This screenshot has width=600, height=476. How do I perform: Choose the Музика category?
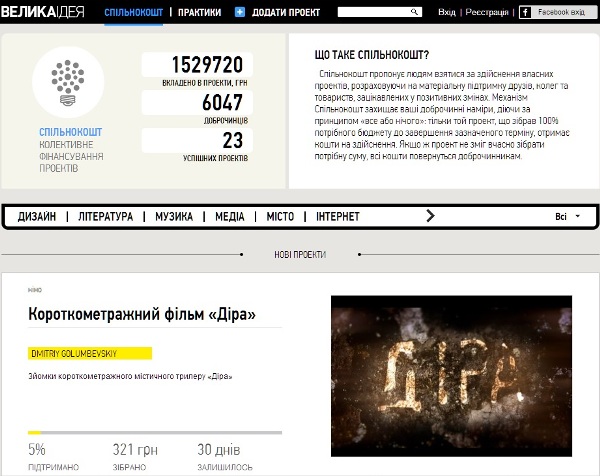tap(174, 216)
